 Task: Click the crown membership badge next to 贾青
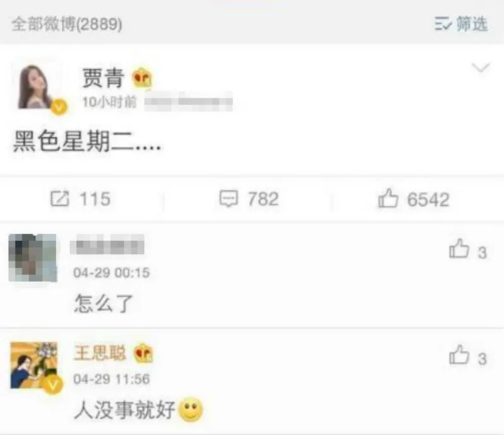click(142, 78)
